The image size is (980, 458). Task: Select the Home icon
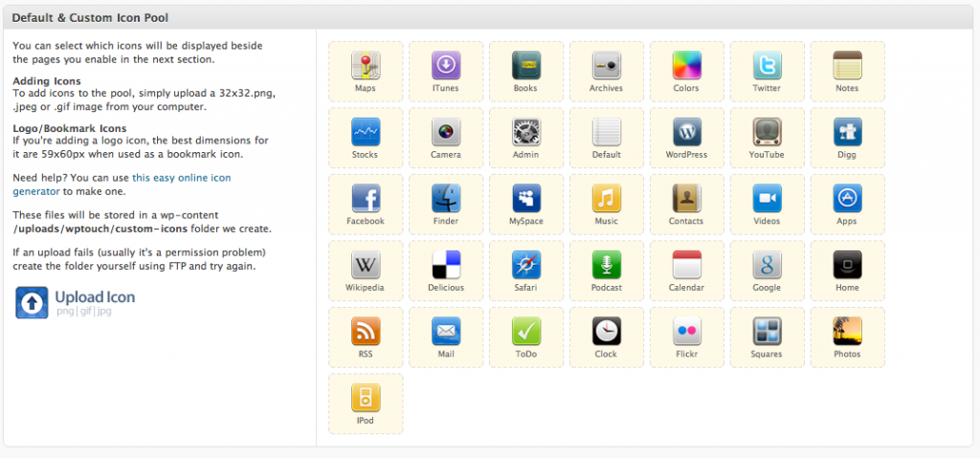coord(847,265)
